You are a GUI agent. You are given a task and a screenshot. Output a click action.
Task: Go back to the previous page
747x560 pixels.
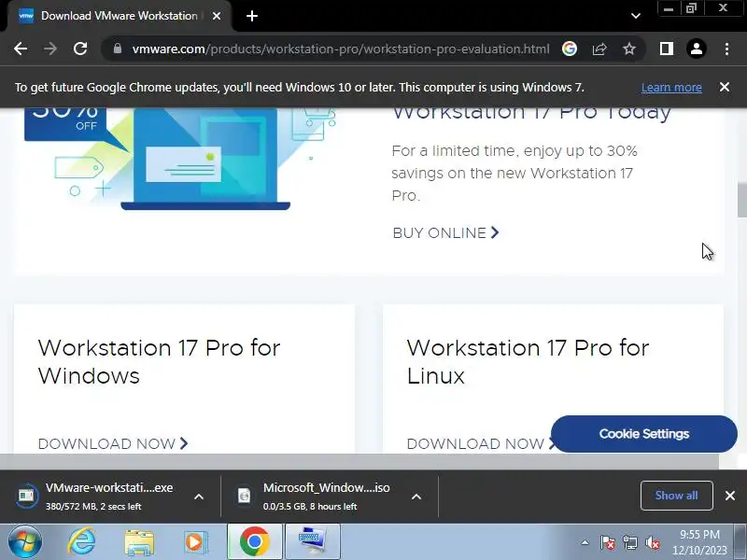[21, 49]
